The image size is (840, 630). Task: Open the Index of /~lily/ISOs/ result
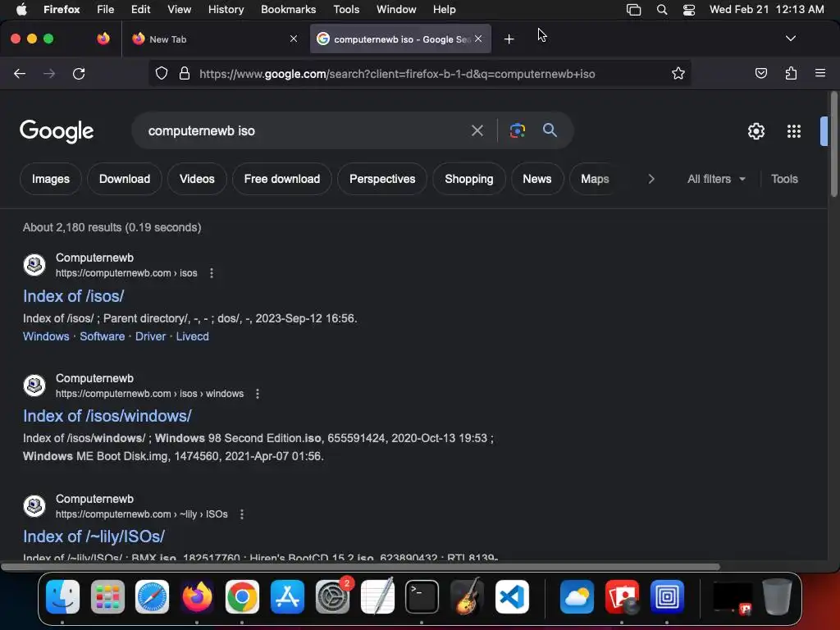pyautogui.click(x=94, y=536)
